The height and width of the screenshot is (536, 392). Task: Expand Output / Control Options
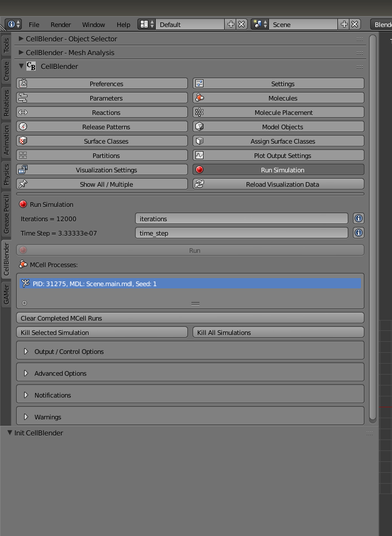pos(26,352)
